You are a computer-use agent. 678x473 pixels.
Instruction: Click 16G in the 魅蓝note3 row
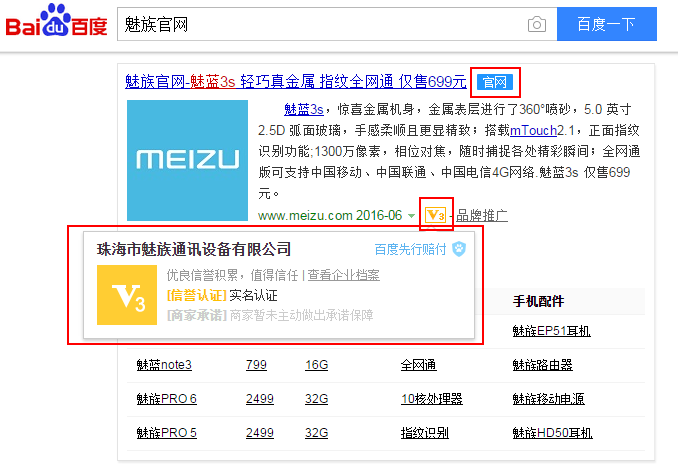(x=317, y=365)
